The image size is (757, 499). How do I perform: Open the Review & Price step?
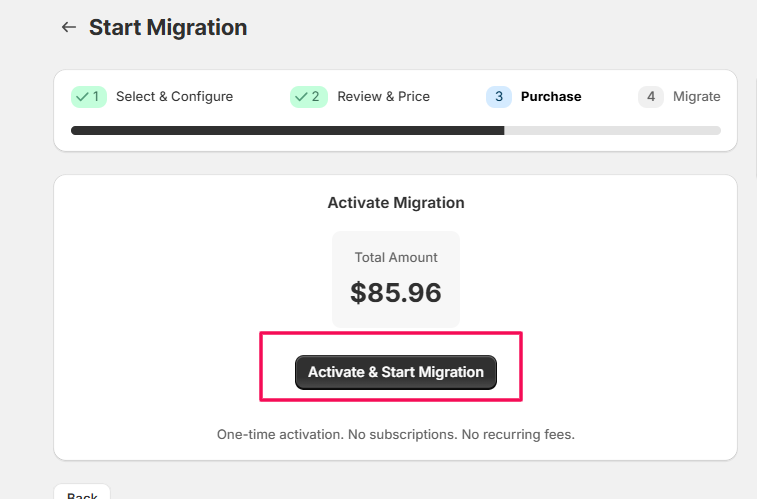click(x=383, y=97)
